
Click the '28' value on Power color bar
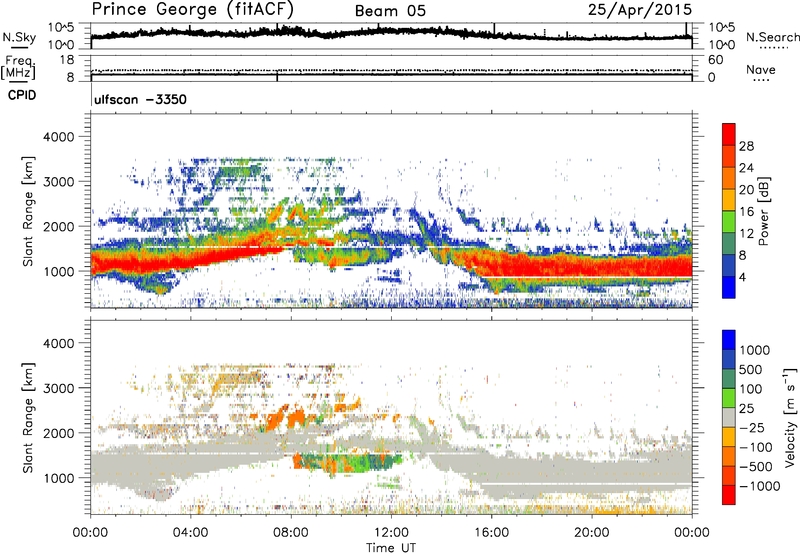tap(746, 146)
